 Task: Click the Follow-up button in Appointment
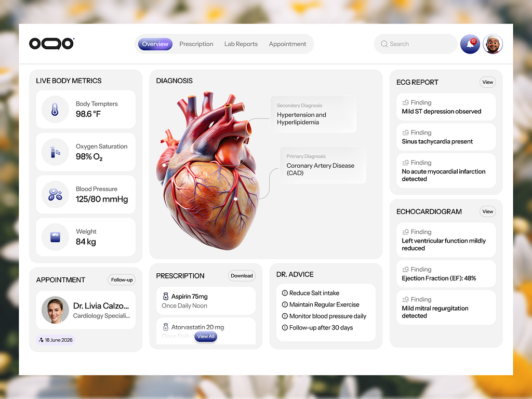point(122,280)
